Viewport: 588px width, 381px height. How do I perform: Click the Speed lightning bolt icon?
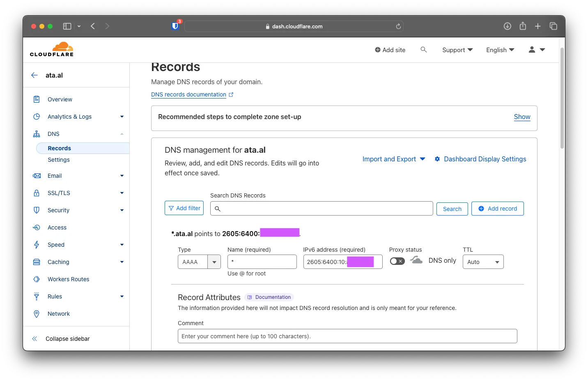tap(37, 245)
